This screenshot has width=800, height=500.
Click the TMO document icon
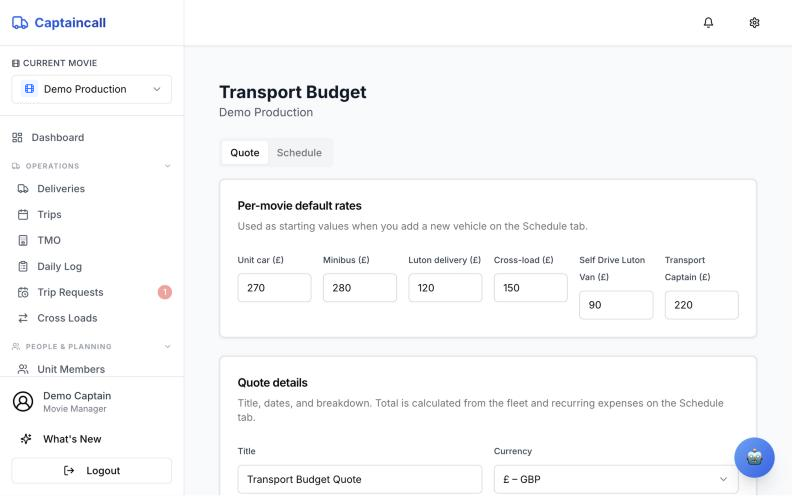point(23,240)
